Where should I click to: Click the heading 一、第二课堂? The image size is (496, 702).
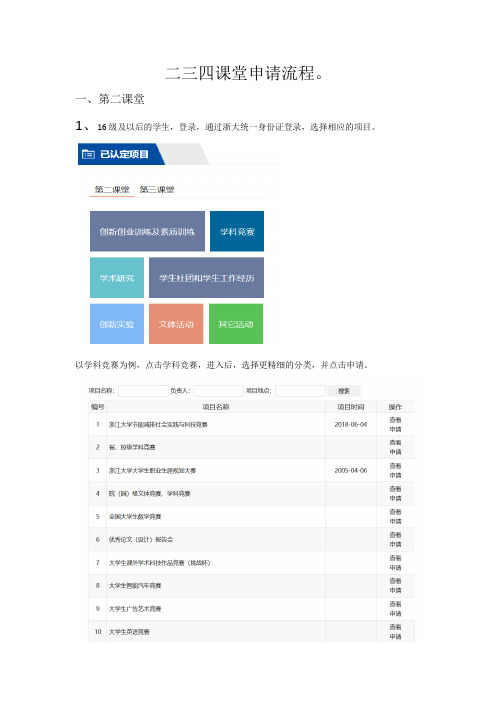click(x=110, y=99)
